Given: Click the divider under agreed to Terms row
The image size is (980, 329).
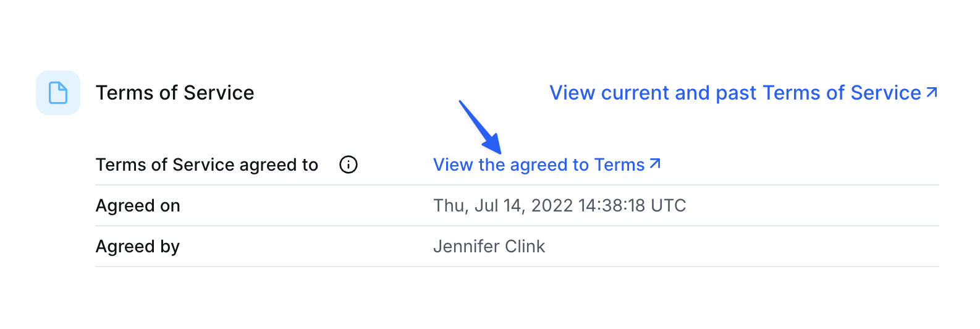Looking at the screenshot, I should click(x=517, y=185).
